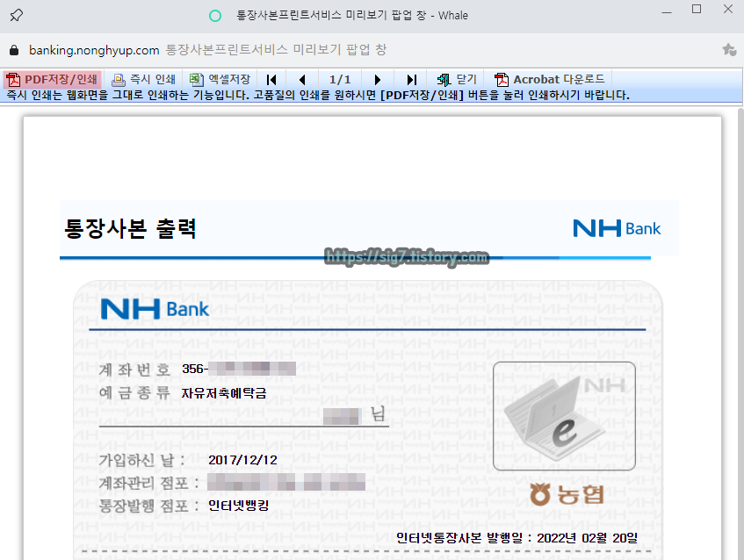Image resolution: width=744 pixels, height=560 pixels.
Task: Pin the window with the pushpin icon
Action: (x=16, y=15)
